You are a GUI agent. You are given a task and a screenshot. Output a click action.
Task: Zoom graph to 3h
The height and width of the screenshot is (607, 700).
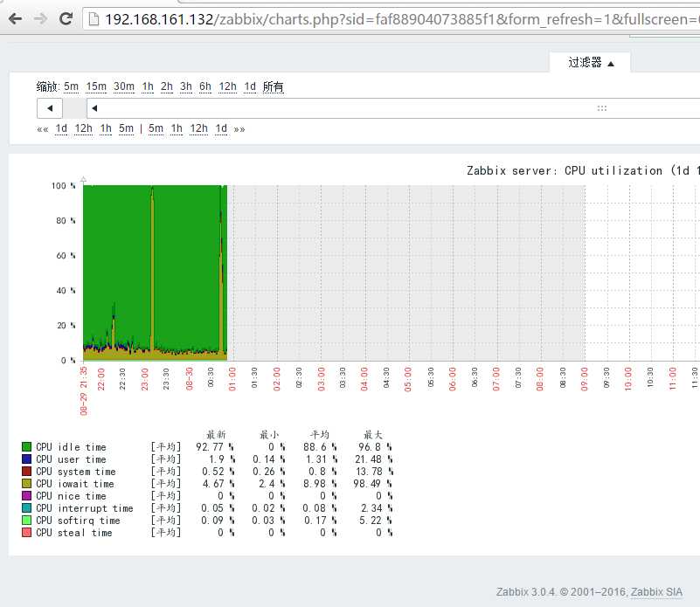[x=186, y=86]
